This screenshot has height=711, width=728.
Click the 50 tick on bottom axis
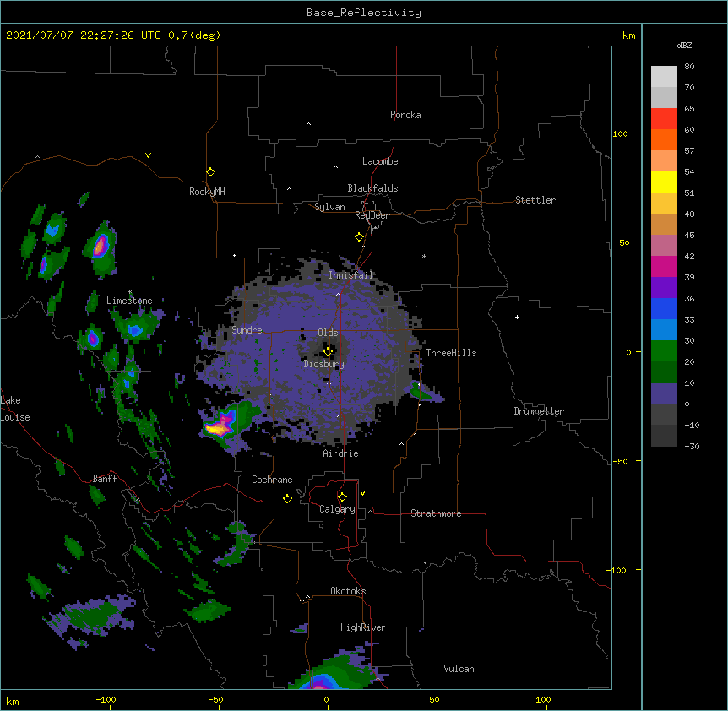[434, 699]
